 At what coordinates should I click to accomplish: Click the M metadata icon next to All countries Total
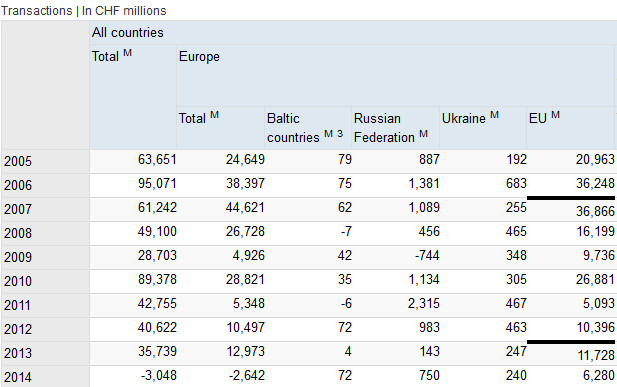click(127, 53)
